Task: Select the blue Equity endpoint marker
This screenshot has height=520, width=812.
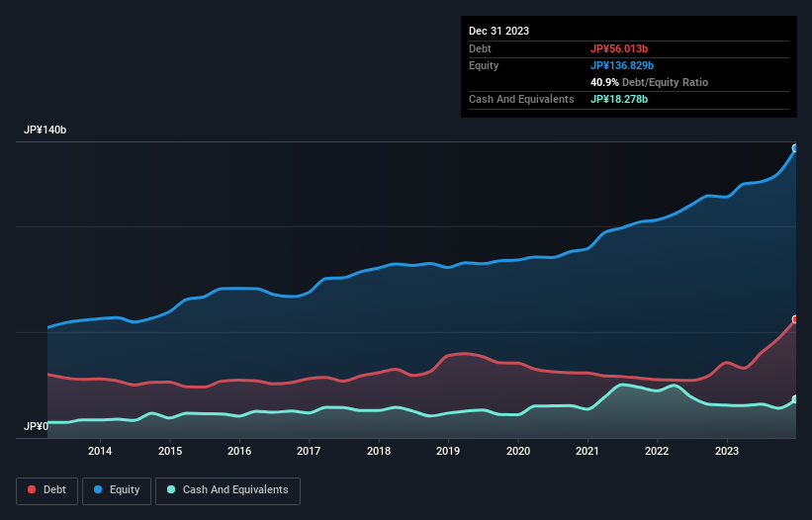Action: (794, 148)
